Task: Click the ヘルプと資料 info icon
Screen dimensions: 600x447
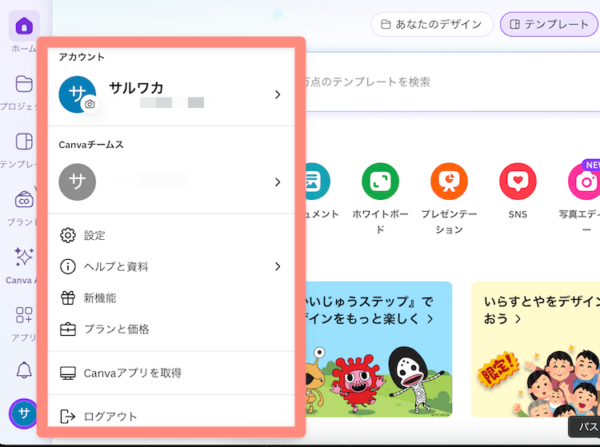Action: (68, 266)
